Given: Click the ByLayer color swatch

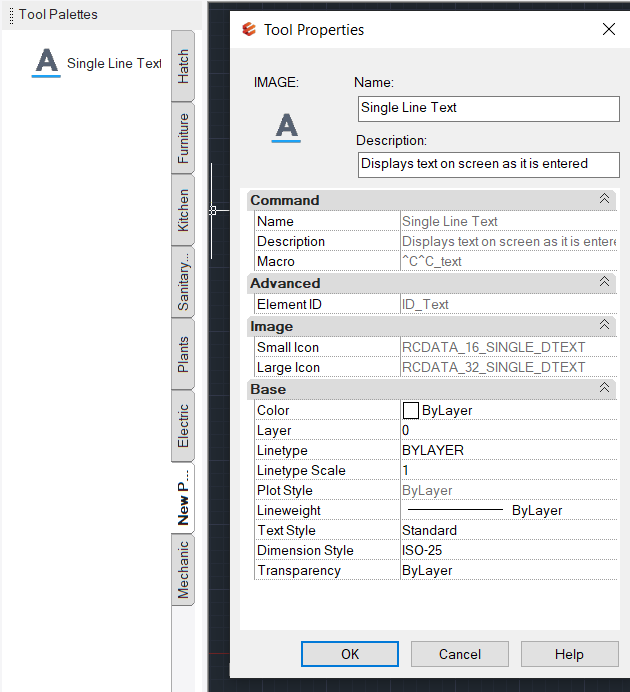Looking at the screenshot, I should click(410, 410).
